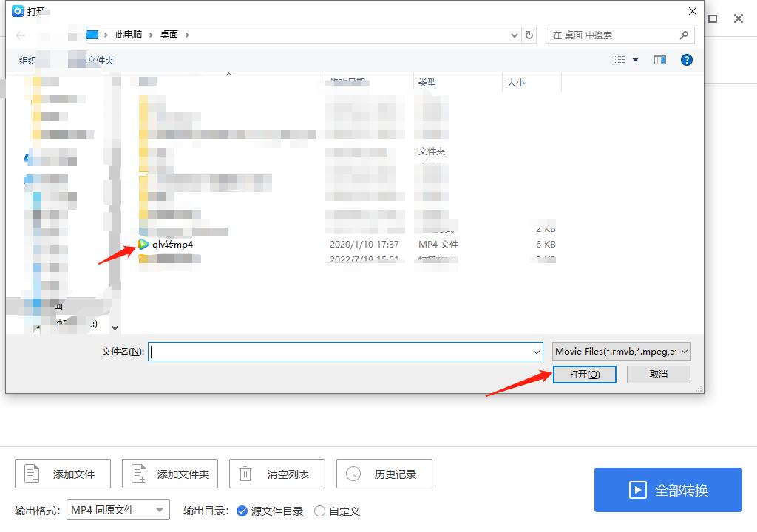The height and width of the screenshot is (532, 757).
Task: Click the back navigation arrow
Action: point(19,35)
